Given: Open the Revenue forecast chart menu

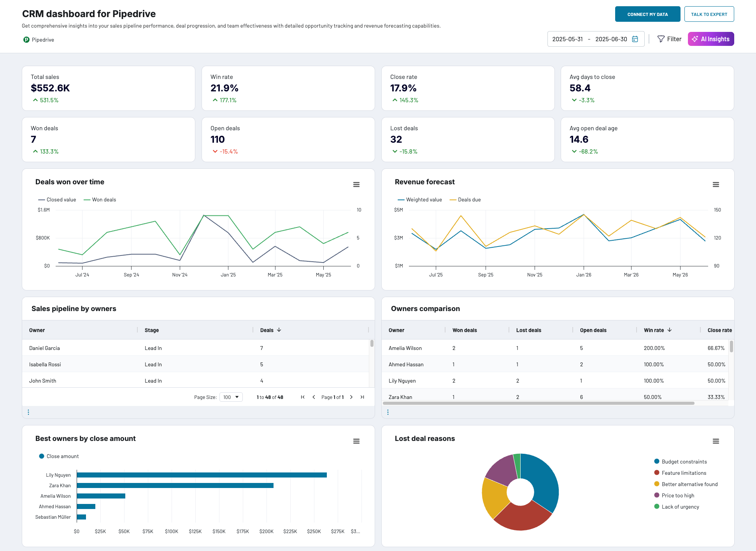Looking at the screenshot, I should tap(716, 184).
